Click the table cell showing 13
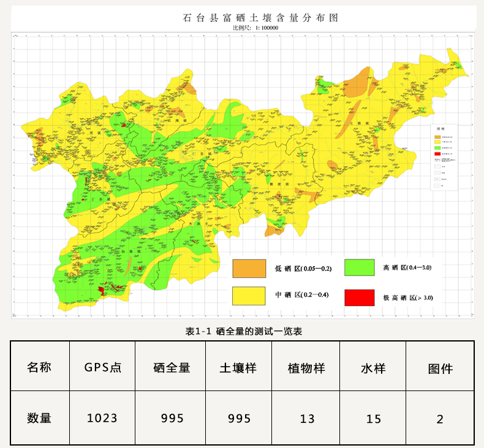Image resolution: width=484 pixels, height=448 pixels. coord(307,419)
